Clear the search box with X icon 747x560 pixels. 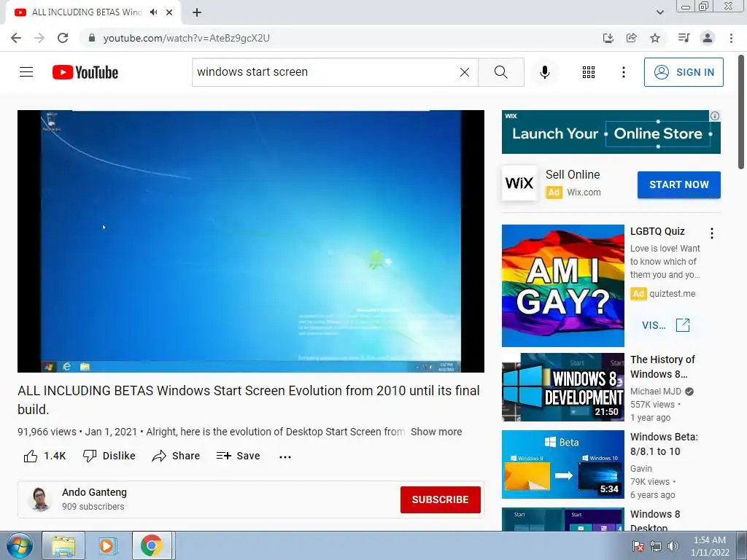(x=465, y=72)
